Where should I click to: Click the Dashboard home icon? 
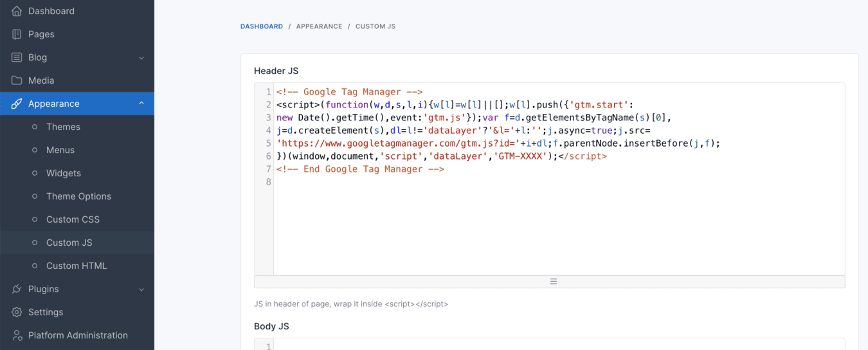pos(17,11)
